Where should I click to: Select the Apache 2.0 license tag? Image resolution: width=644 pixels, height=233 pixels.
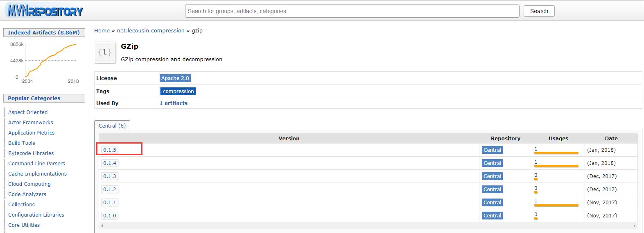[x=175, y=78]
